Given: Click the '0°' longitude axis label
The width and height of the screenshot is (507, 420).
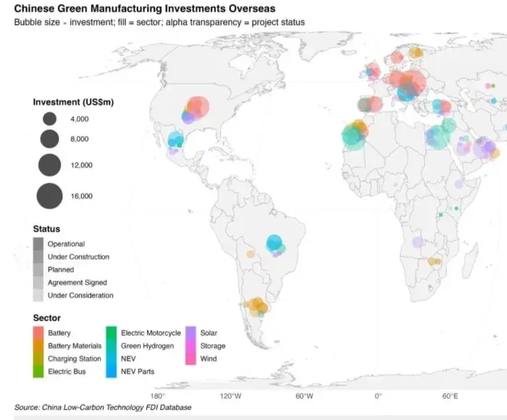Looking at the screenshot, I should click(378, 396).
